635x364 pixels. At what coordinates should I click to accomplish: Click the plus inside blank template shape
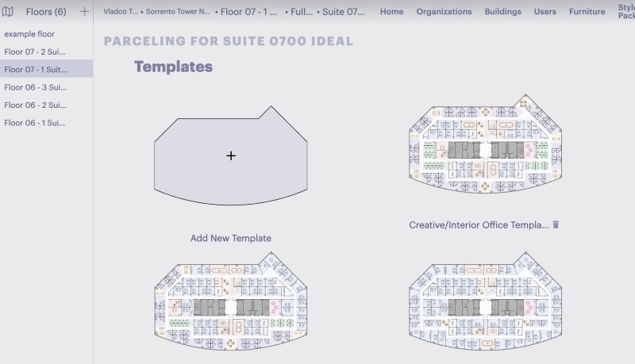231,155
